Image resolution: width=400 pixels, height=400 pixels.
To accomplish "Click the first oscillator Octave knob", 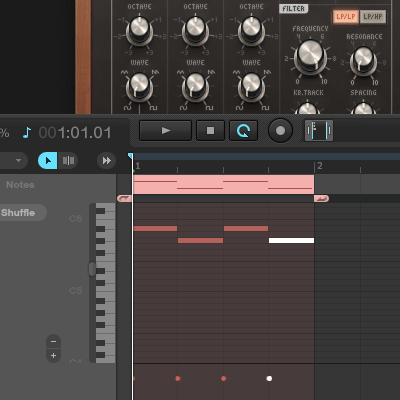I will point(139,29).
